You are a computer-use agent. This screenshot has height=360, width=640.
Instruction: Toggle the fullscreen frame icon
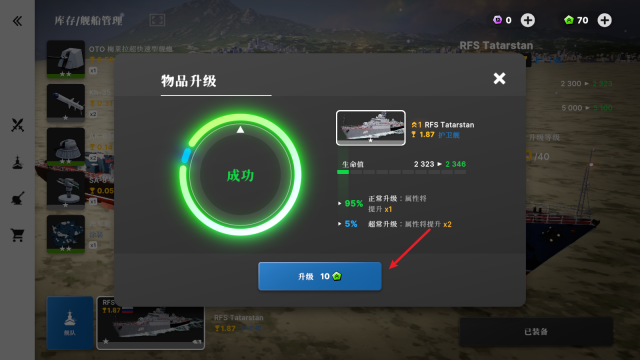(157, 20)
